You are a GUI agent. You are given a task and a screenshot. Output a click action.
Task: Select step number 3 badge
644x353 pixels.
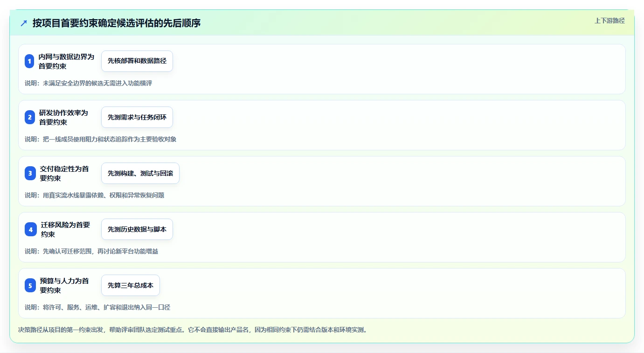click(x=30, y=173)
